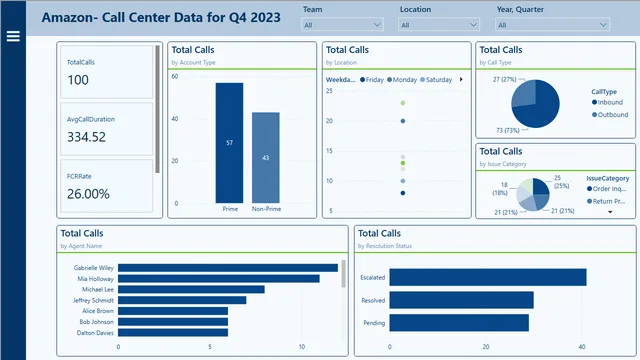The height and width of the screenshot is (360, 640).
Task: Click the TotalCalls card value 100
Action: 78,80
